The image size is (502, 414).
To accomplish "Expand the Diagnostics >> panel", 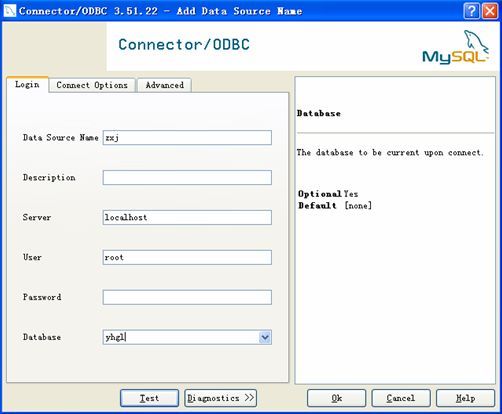I will (220, 398).
